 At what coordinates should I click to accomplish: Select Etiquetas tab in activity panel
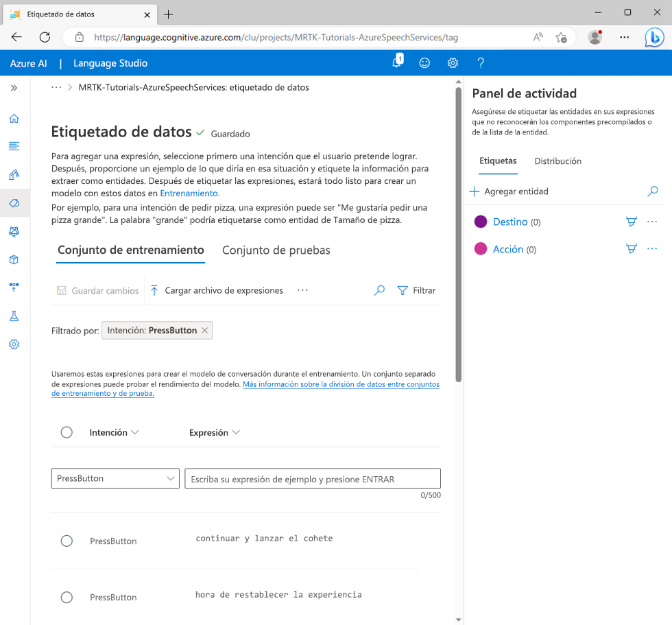tap(498, 161)
